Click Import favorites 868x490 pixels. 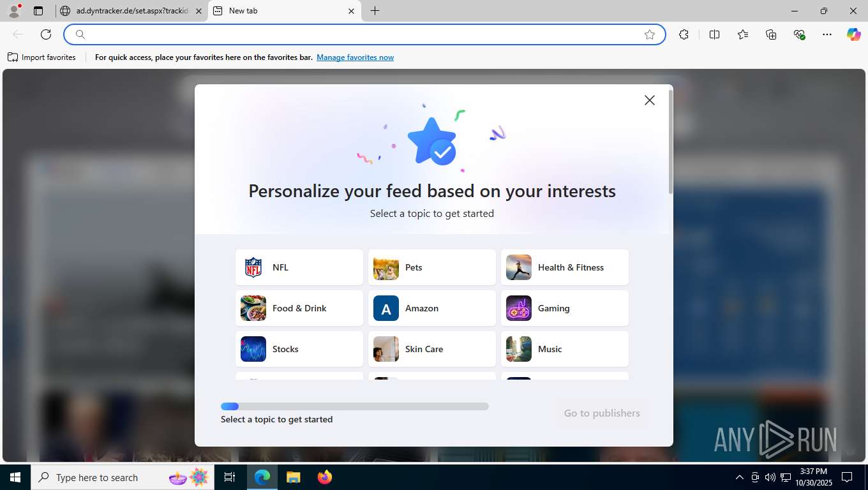[41, 57]
